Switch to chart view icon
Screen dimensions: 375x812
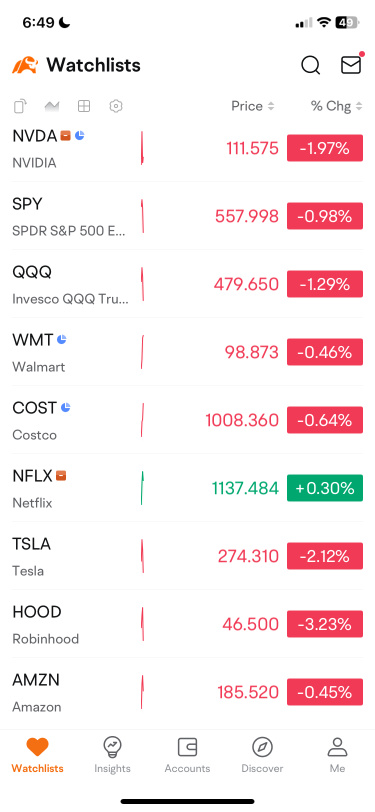[x=52, y=106]
